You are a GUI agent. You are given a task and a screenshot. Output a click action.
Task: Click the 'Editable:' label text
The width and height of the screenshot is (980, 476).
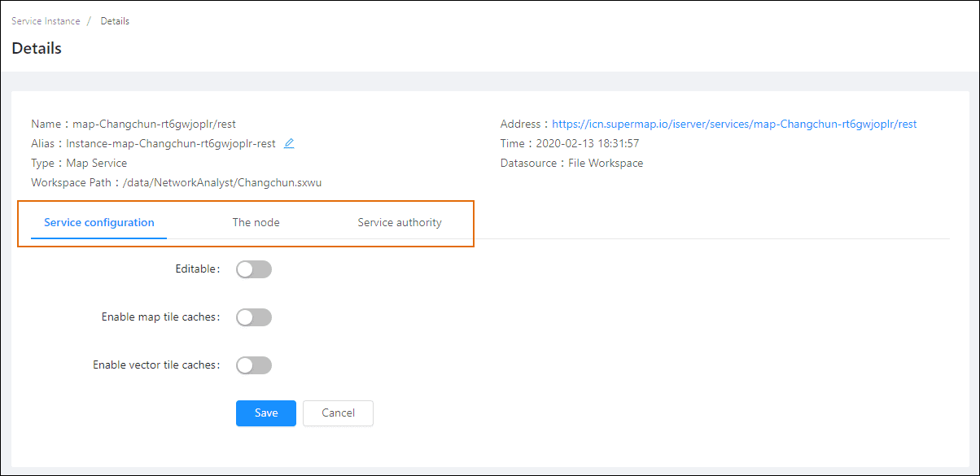point(198,269)
